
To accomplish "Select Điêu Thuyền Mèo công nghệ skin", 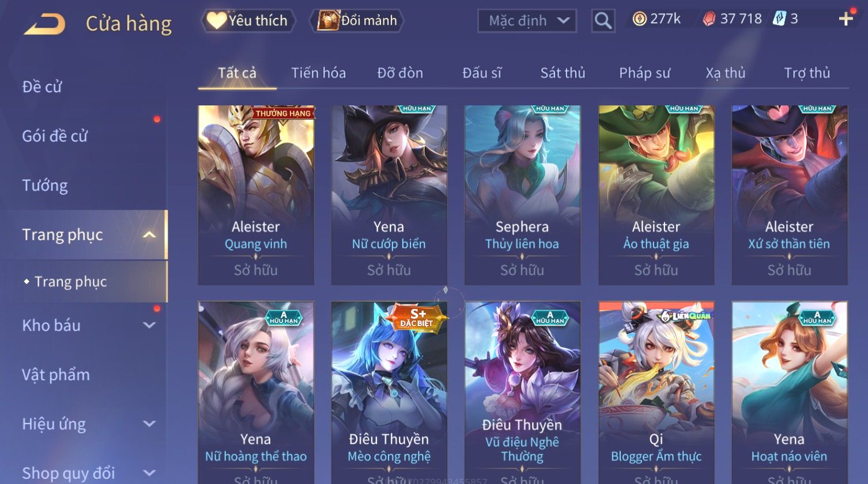I will pyautogui.click(x=389, y=392).
